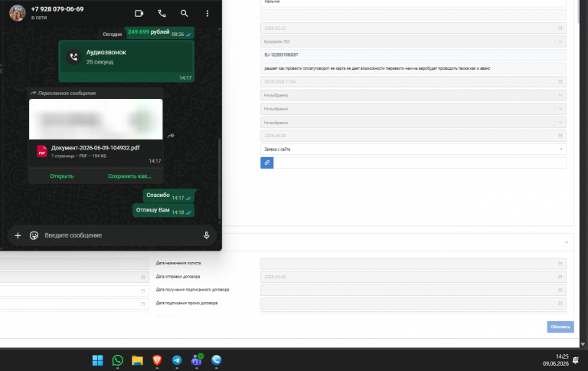The image size is (588, 371).
Task: Click the Спасибо message
Action: click(168, 195)
